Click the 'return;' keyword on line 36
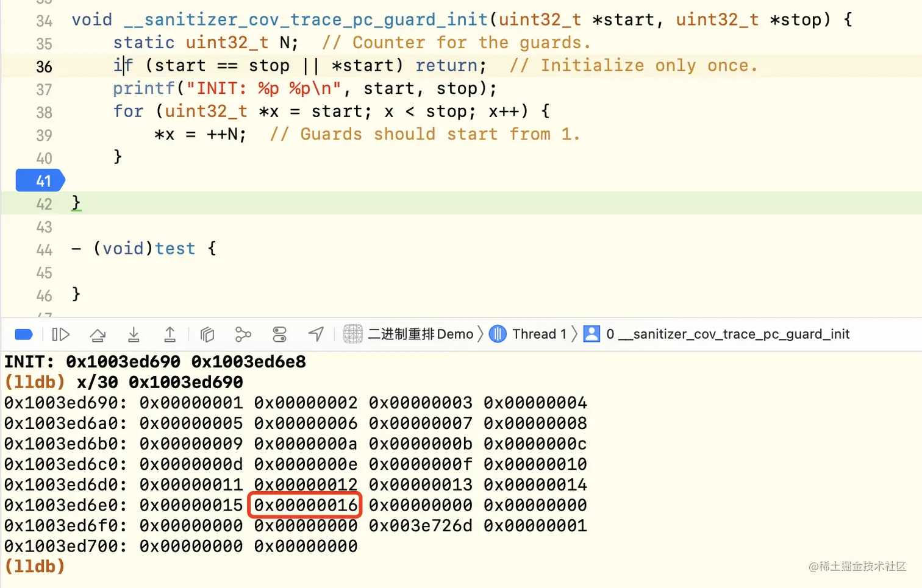Screen dimensions: 922x588 pyautogui.click(x=451, y=66)
